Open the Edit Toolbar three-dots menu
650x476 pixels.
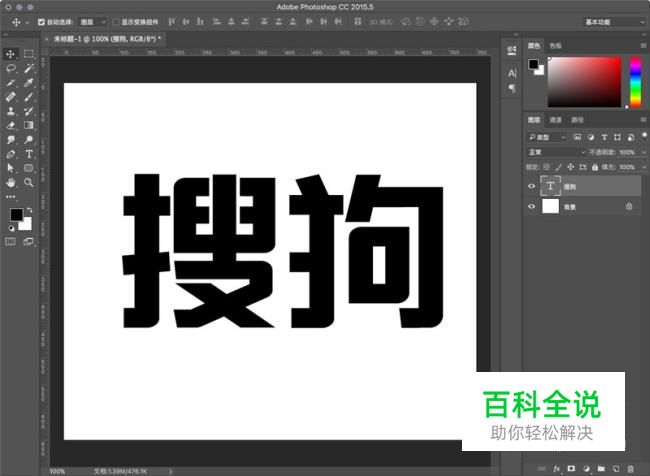click(x=10, y=197)
